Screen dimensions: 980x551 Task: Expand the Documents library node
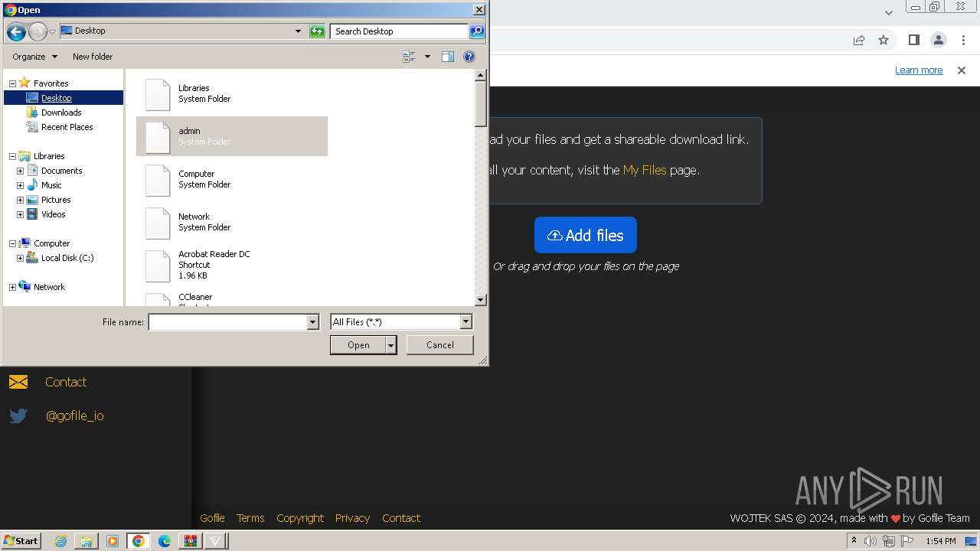pyautogui.click(x=20, y=171)
